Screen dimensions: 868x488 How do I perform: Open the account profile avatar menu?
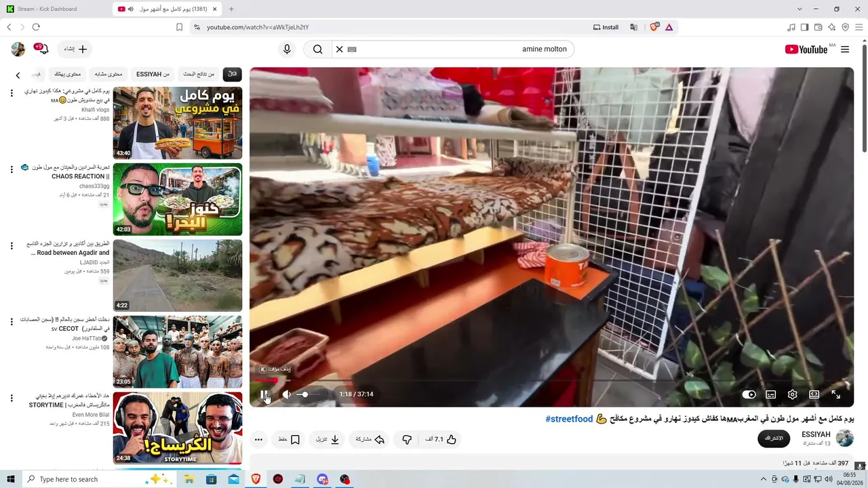18,49
